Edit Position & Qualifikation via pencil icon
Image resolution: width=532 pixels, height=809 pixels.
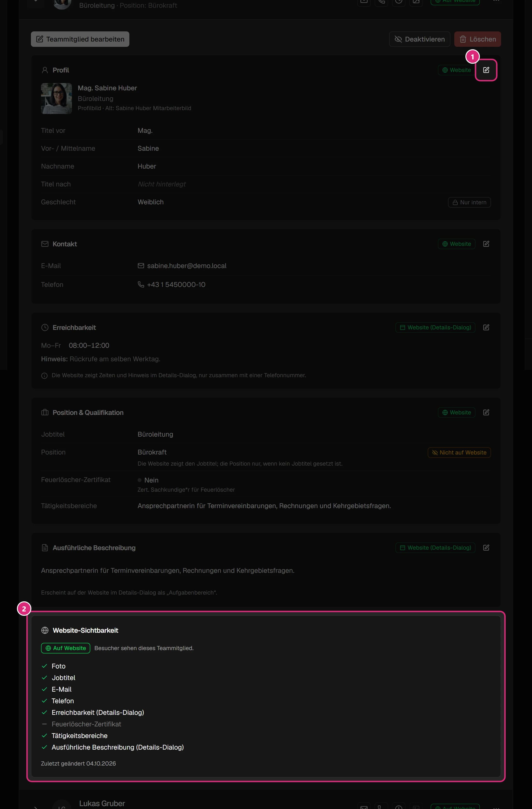click(x=486, y=412)
